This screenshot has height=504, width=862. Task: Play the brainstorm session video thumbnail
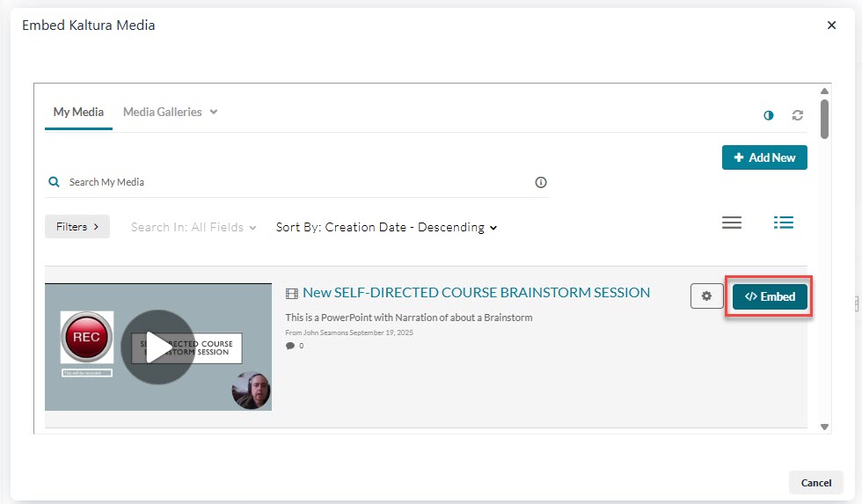coord(157,347)
